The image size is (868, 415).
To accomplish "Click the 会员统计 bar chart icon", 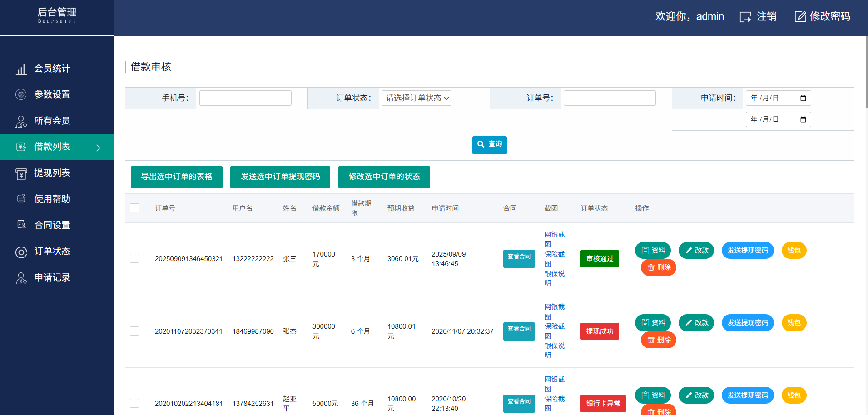I will coord(21,69).
